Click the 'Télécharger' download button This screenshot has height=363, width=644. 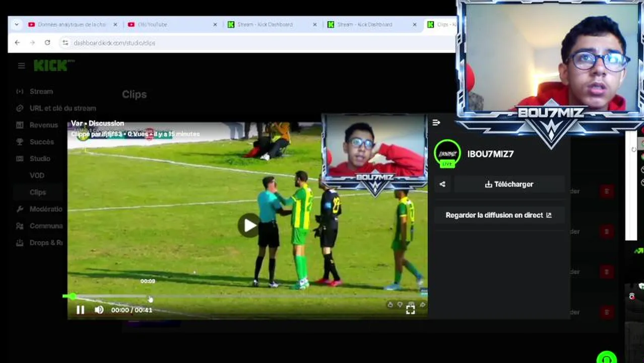point(508,184)
